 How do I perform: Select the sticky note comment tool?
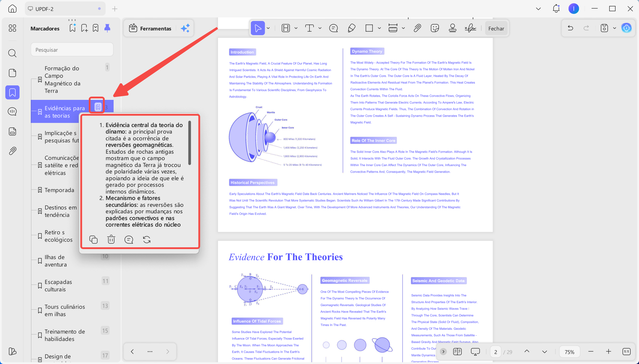coord(333,28)
